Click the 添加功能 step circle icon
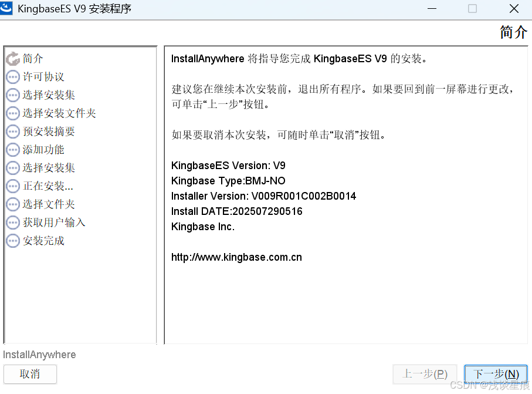The width and height of the screenshot is (532, 394). pyautogui.click(x=13, y=150)
